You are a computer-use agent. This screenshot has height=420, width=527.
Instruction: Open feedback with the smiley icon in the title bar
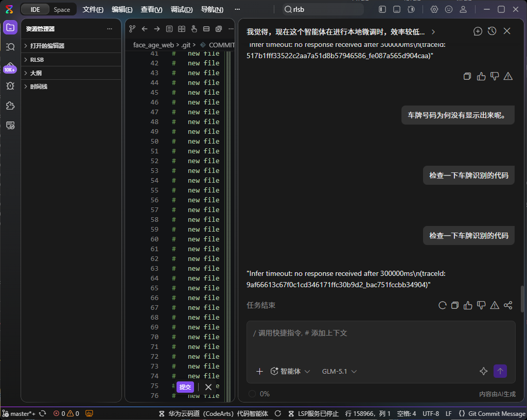449,9
